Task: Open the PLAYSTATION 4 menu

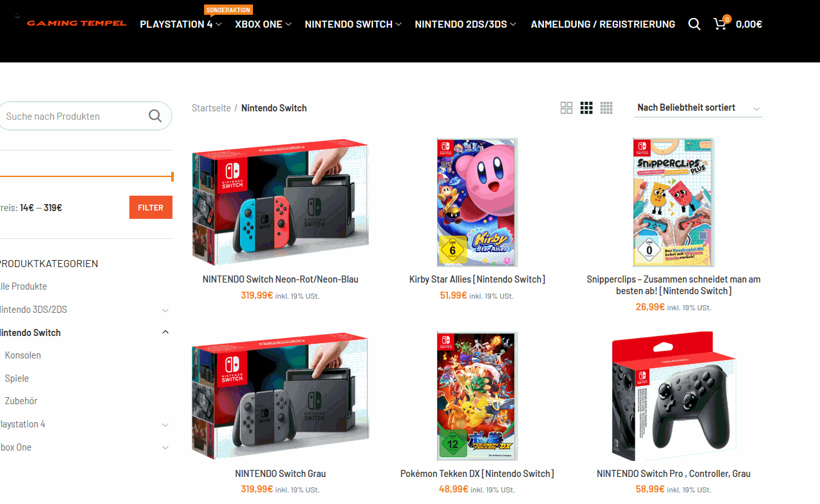Action: (180, 24)
